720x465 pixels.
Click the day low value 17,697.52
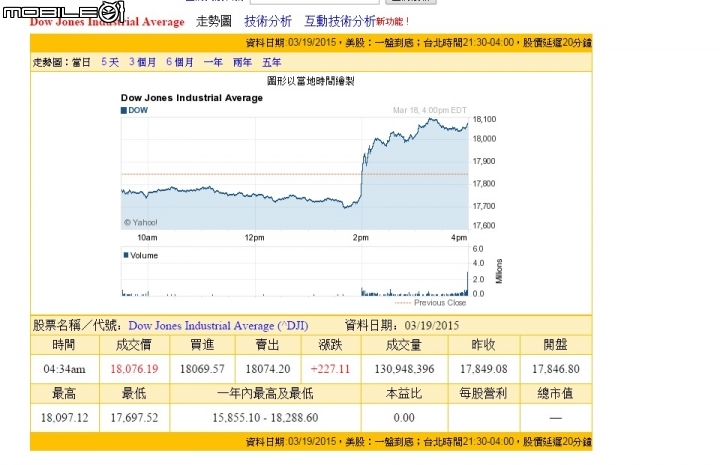click(134, 418)
